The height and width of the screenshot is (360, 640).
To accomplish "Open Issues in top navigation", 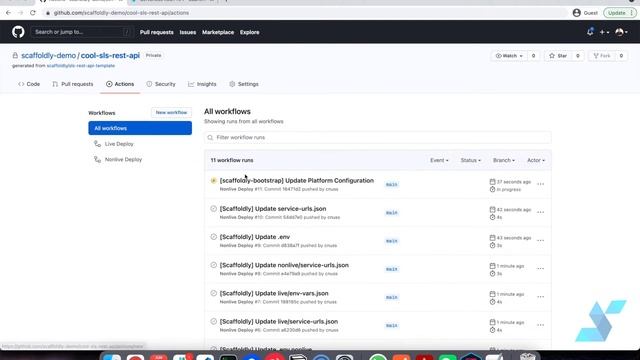I will 188,32.
